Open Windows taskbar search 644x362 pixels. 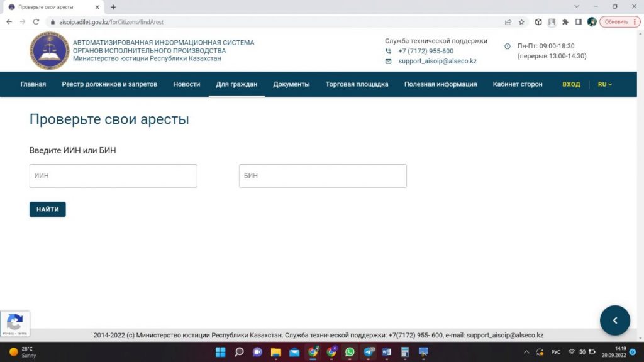point(239,352)
